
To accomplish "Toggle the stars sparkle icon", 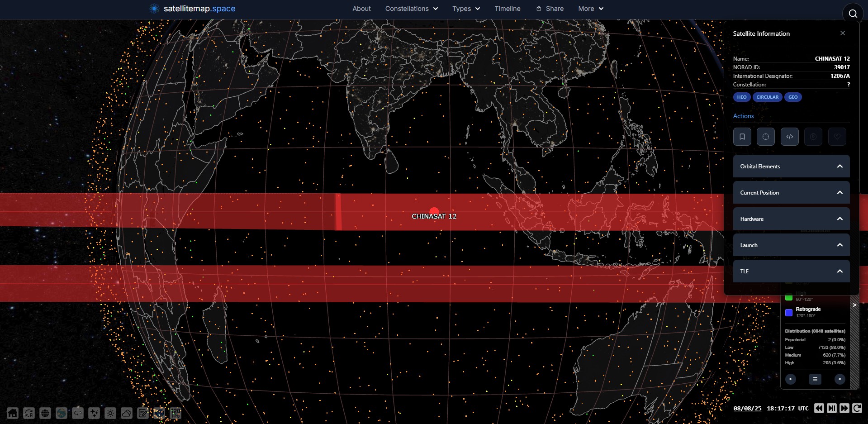I will 94,413.
